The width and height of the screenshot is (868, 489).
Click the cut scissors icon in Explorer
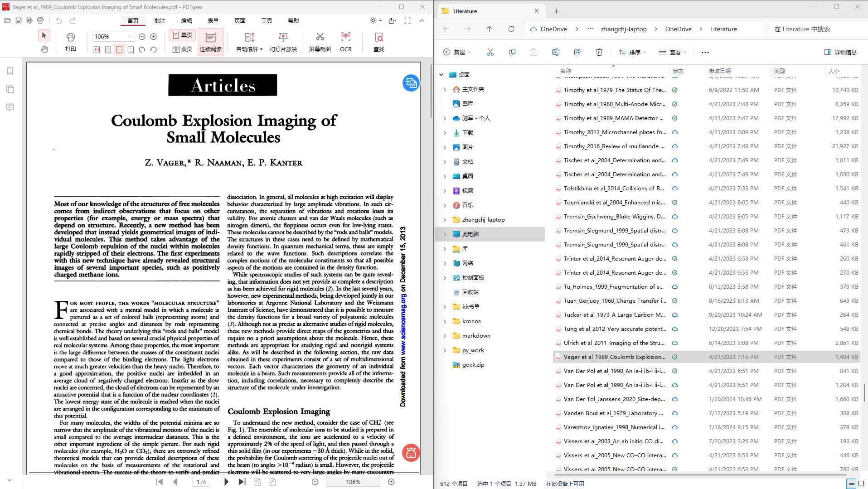[x=490, y=52]
